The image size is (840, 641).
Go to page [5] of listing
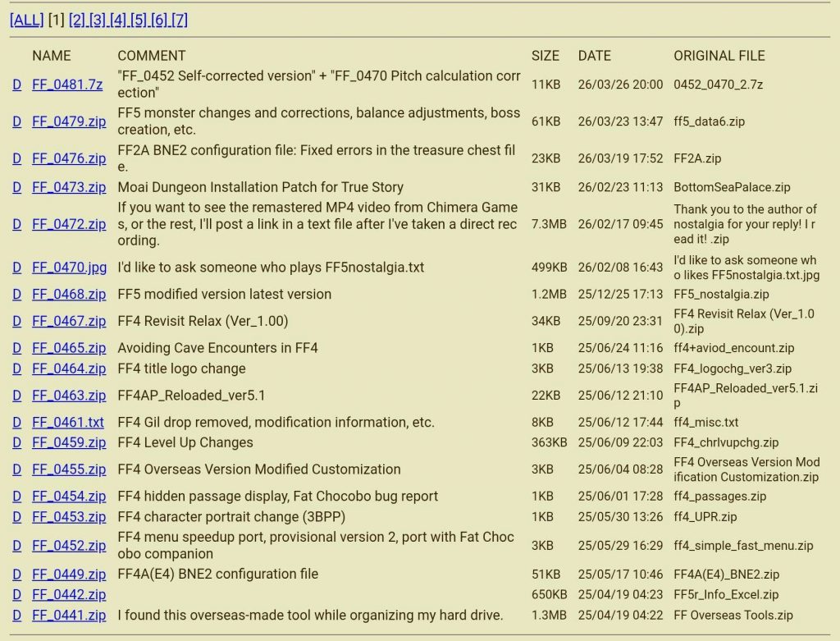pos(139,20)
